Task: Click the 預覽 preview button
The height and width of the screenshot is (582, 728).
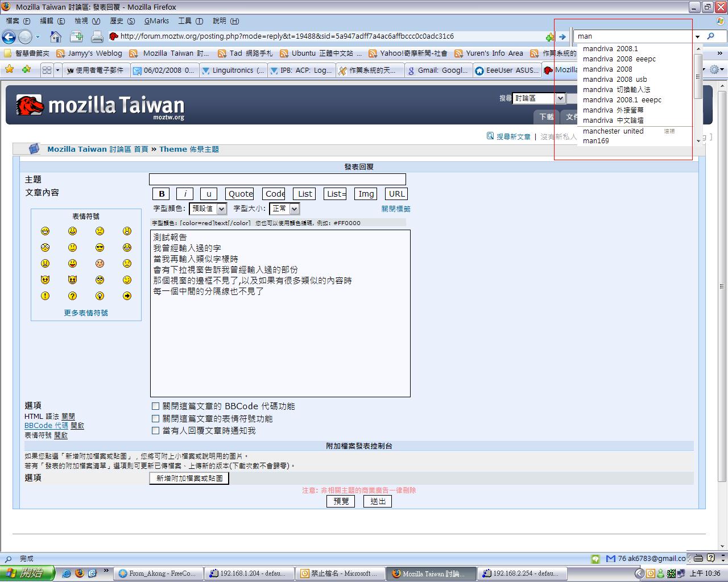Action: point(341,501)
